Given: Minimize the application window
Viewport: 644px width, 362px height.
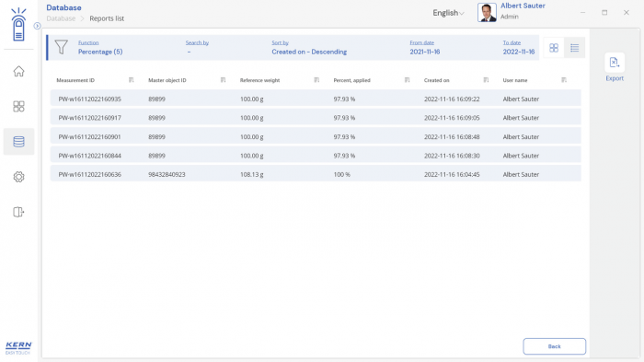Looking at the screenshot, I should (x=582, y=13).
